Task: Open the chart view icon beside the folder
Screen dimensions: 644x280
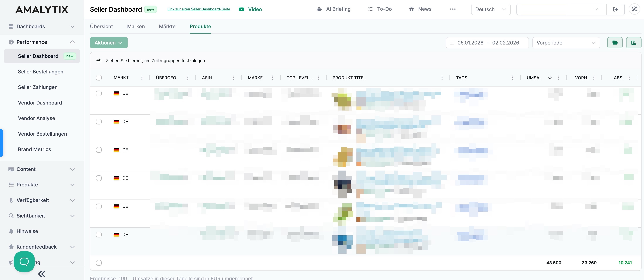Action: pyautogui.click(x=634, y=43)
